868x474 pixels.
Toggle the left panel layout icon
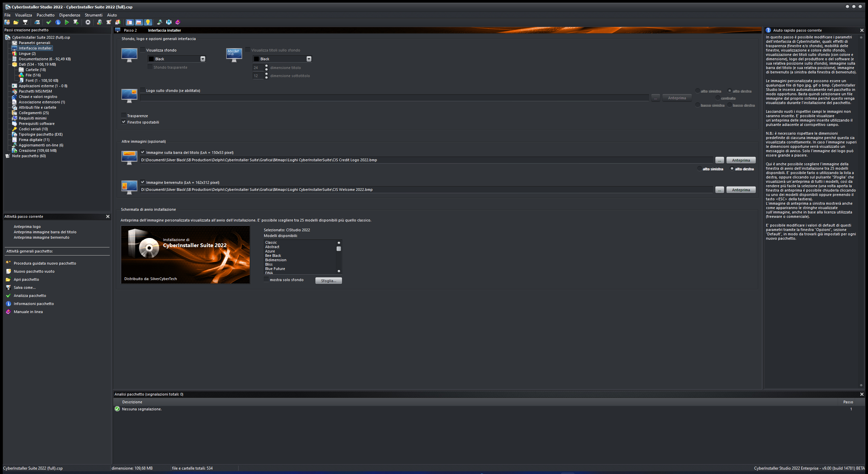pyautogui.click(x=130, y=22)
